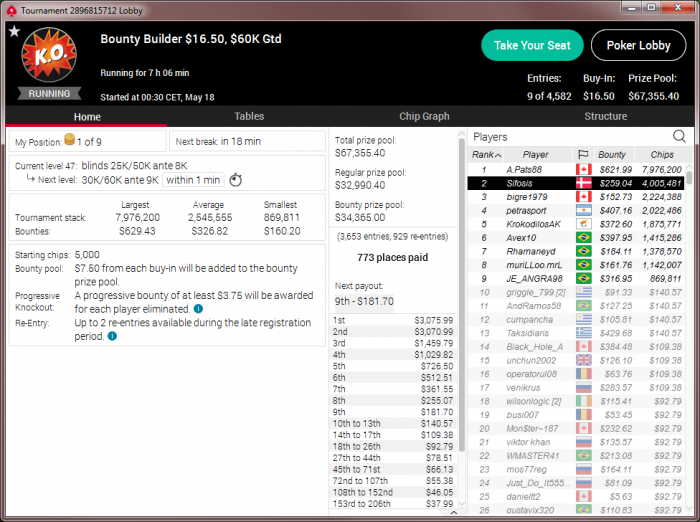Click the 1st place payout $3,075.99 row

[393, 320]
